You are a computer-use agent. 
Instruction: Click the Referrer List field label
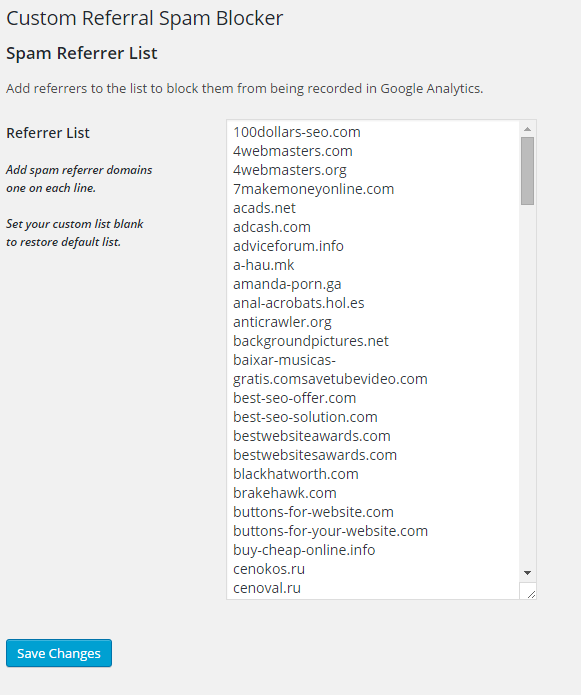(x=48, y=133)
